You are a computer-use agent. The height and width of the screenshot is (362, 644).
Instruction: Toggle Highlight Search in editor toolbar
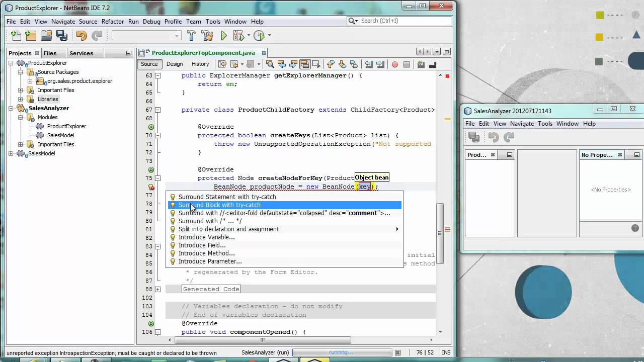tap(305, 64)
